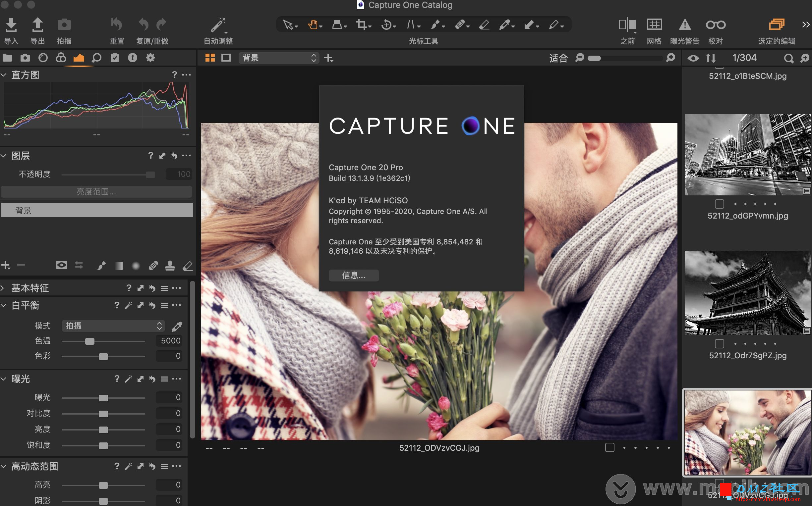Click the 亮度范围... button
The image size is (812, 506).
96,192
